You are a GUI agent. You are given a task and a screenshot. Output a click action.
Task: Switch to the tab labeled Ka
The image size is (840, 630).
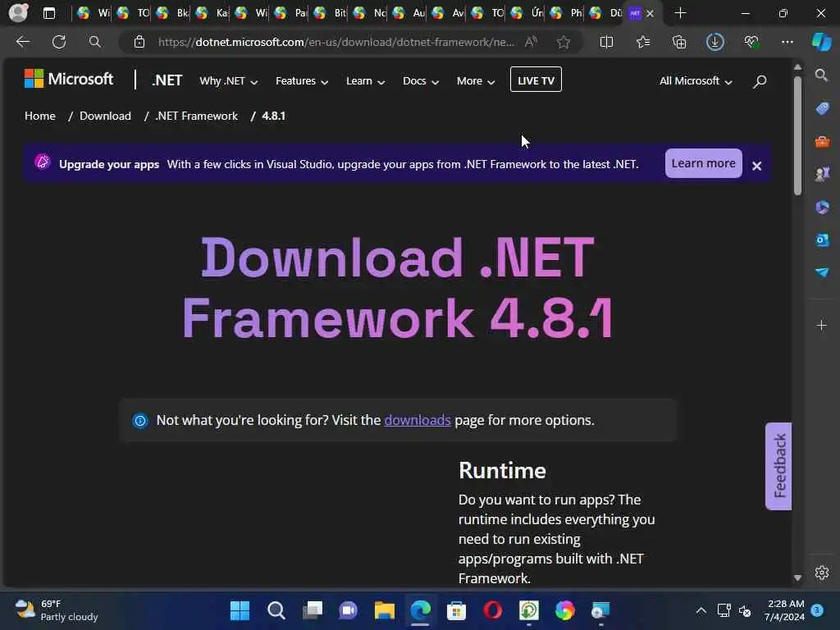pyautogui.click(x=214, y=13)
